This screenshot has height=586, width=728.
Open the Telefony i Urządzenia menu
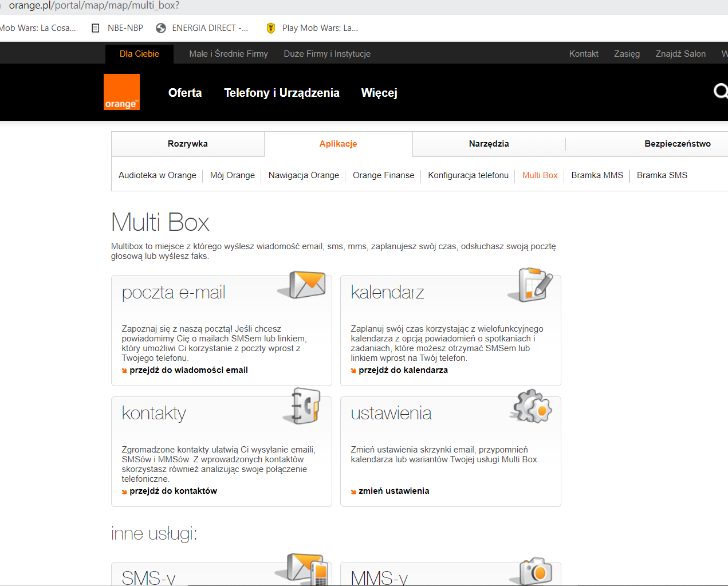tap(282, 92)
